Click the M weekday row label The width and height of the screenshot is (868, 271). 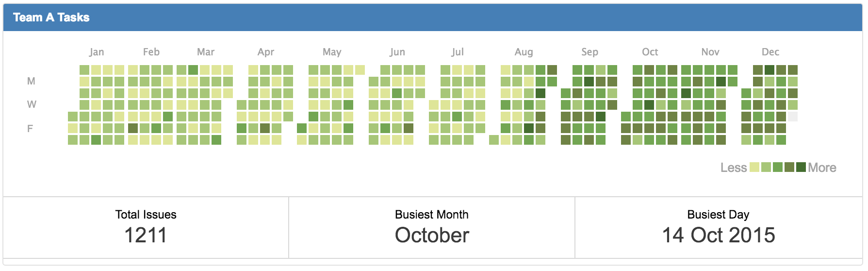[x=31, y=81]
